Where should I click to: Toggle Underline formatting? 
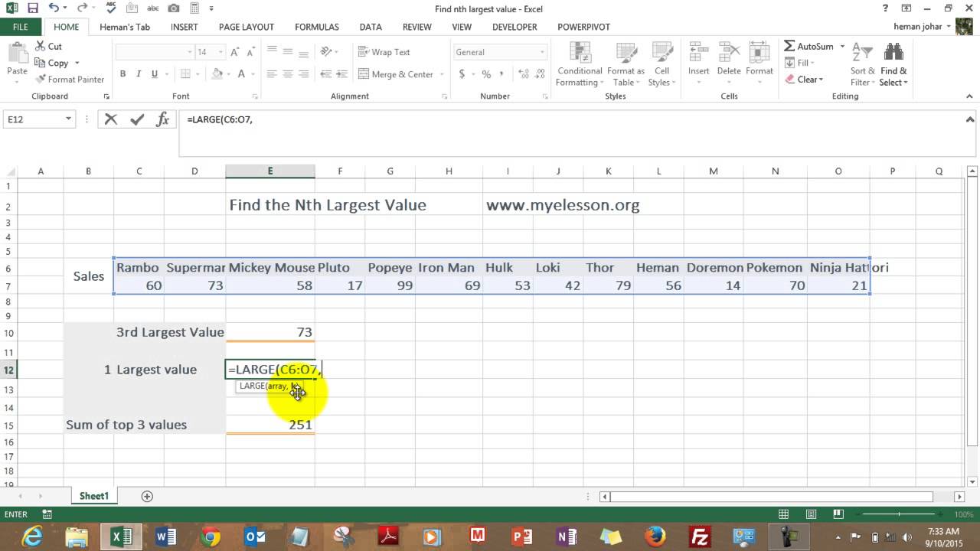(155, 74)
